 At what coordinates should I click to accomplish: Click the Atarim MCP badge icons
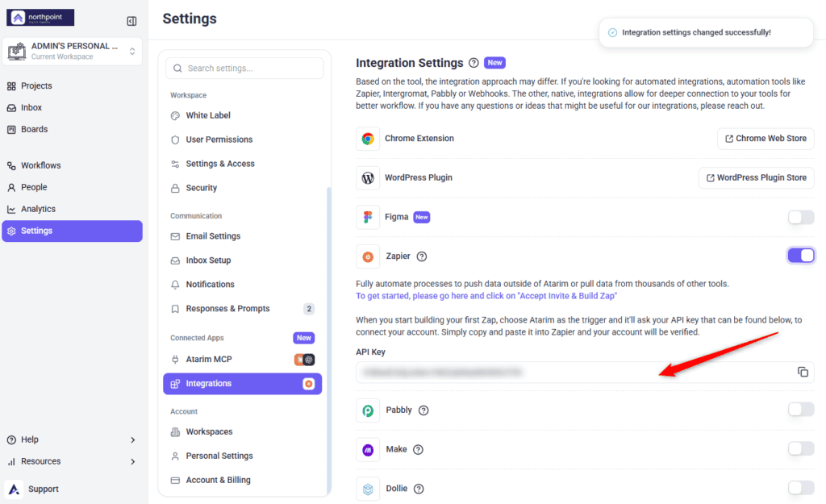(304, 360)
